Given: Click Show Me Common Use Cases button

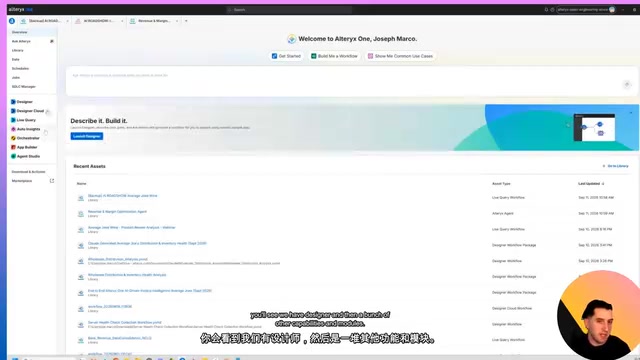Looking at the screenshot, I should pyautogui.click(x=400, y=56).
